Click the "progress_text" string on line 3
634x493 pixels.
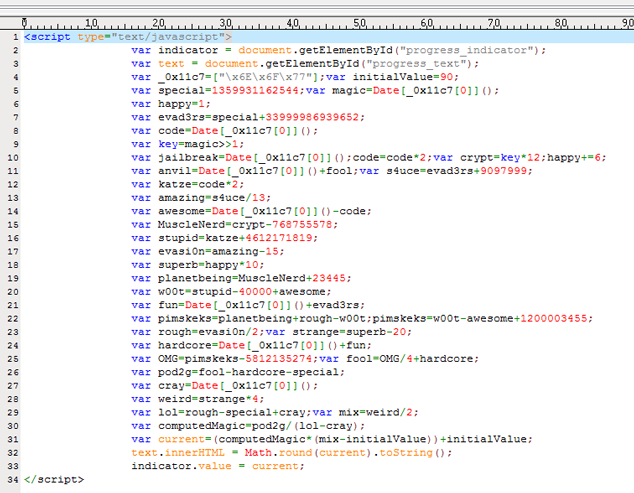(419, 64)
